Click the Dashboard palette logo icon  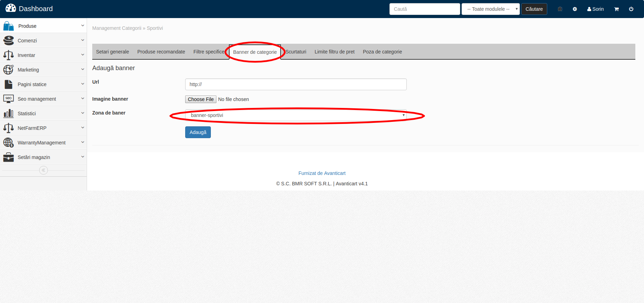[x=11, y=8]
